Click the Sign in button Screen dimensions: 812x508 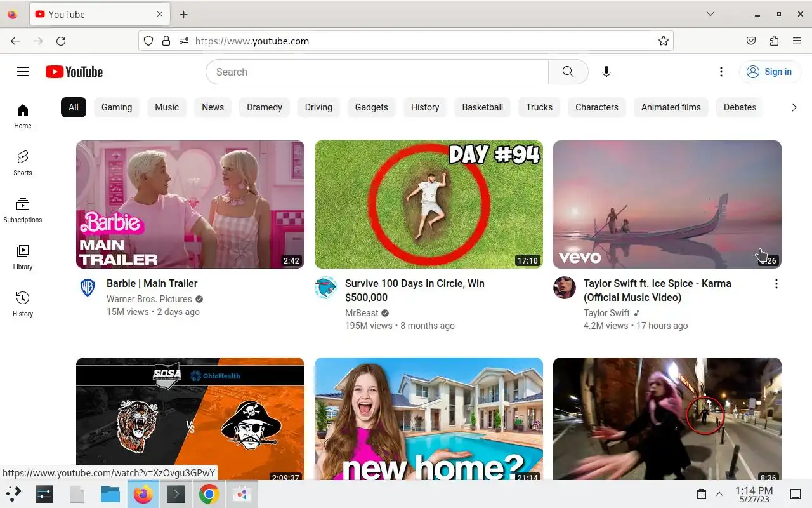tap(769, 72)
